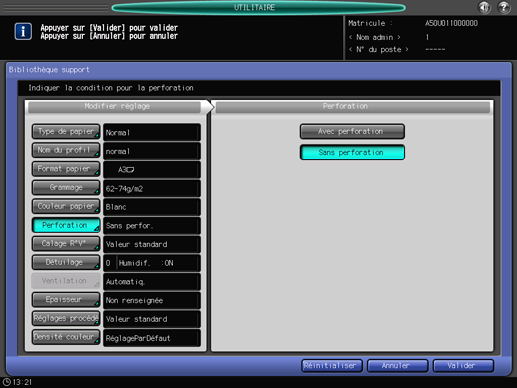Click the 'normal' profile name value
Viewport: 517px width, 388px height.
point(152,151)
